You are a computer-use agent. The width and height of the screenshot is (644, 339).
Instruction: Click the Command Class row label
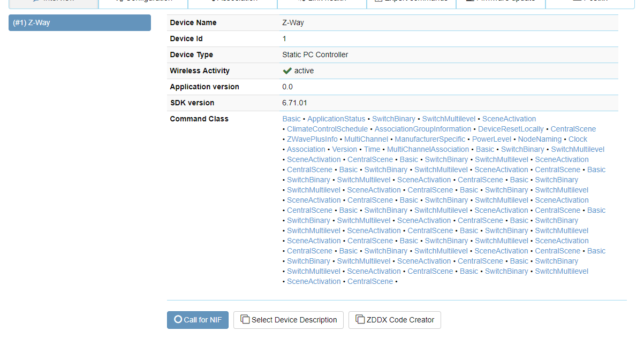click(199, 119)
